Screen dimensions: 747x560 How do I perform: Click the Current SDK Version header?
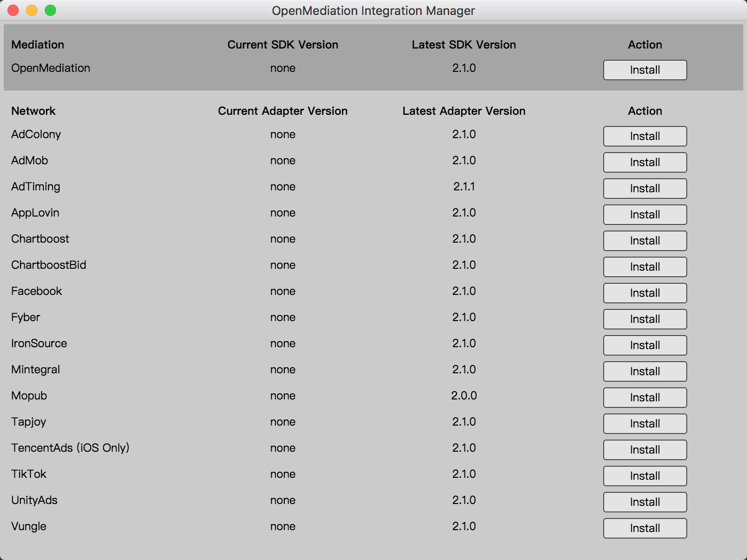coord(283,45)
